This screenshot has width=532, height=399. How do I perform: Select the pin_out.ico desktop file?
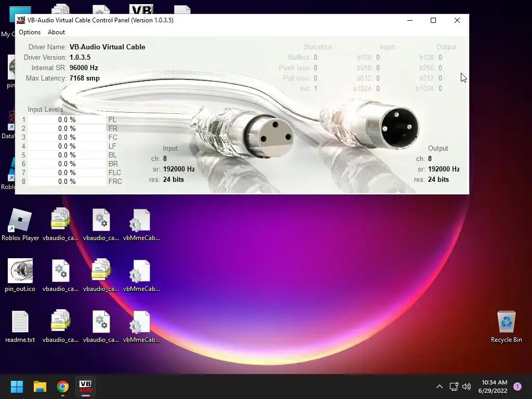pyautogui.click(x=20, y=275)
